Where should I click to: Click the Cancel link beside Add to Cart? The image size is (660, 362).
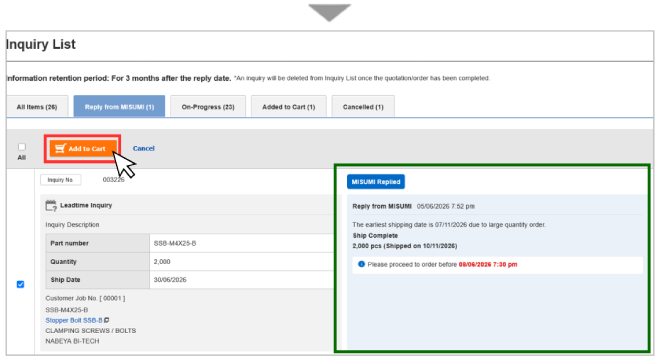pos(144,149)
